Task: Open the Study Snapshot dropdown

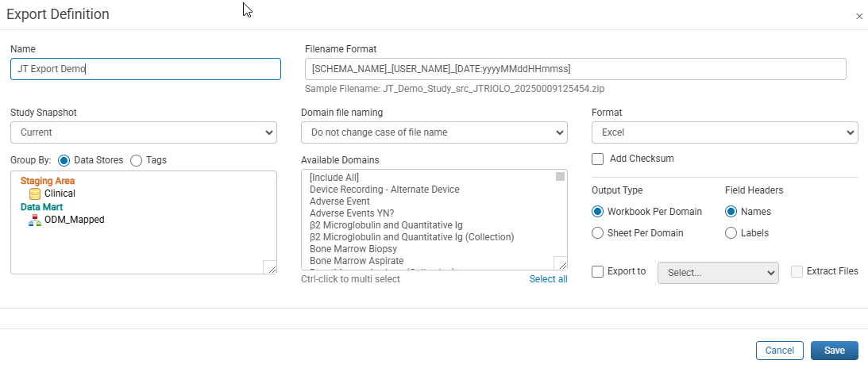Action: coord(144,132)
